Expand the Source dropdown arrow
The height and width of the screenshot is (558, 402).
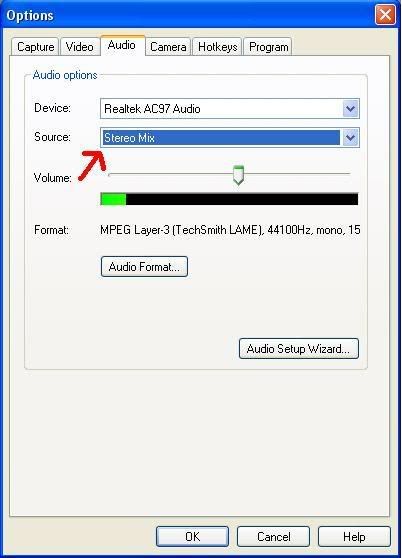[351, 137]
